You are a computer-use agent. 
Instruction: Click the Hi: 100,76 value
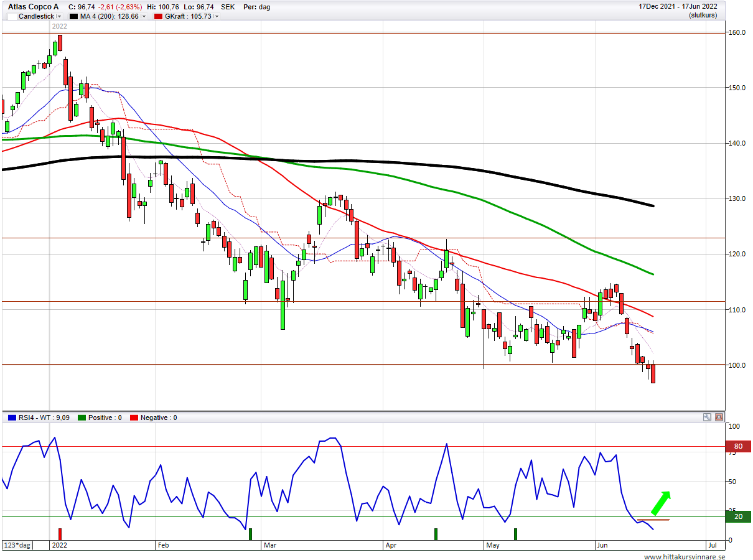click(x=163, y=7)
